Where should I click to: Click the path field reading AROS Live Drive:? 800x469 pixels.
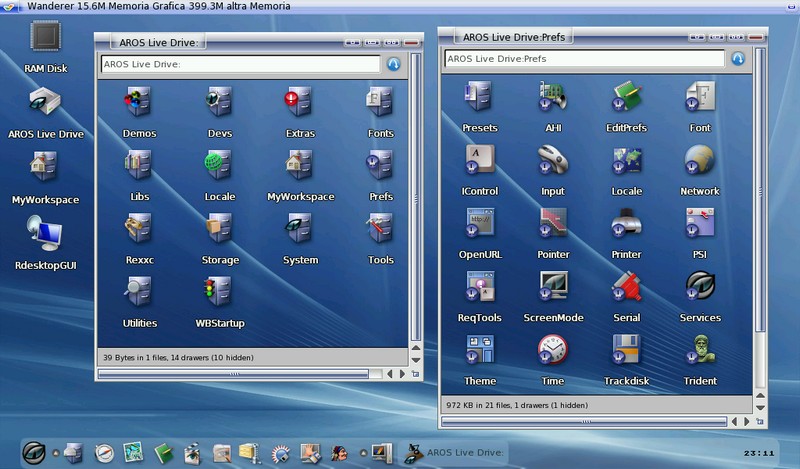point(240,64)
